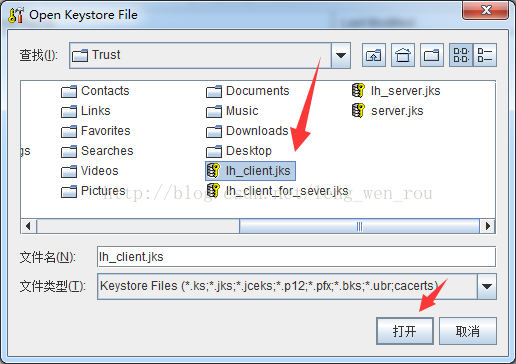Close the Open Keystore File dialog
This screenshot has height=364, width=516.
tap(485, 10)
